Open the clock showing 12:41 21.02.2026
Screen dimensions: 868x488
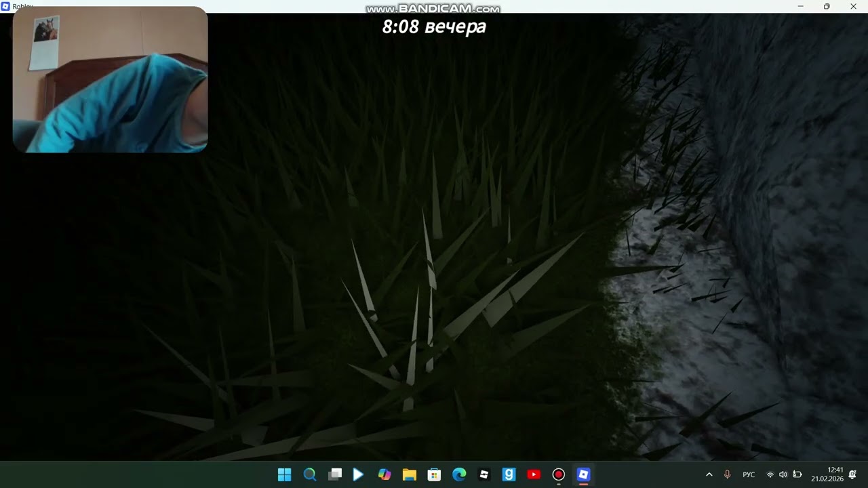(827, 474)
